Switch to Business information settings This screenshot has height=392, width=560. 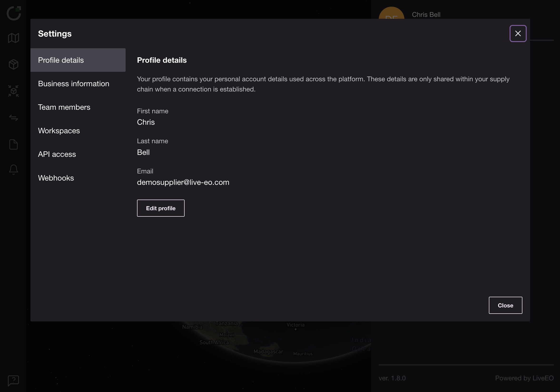[x=74, y=84]
